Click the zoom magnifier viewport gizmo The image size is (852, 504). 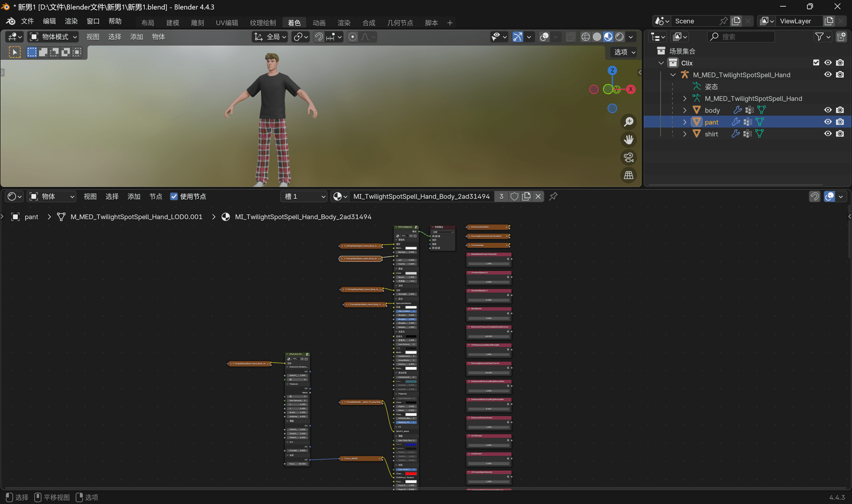pyautogui.click(x=628, y=122)
